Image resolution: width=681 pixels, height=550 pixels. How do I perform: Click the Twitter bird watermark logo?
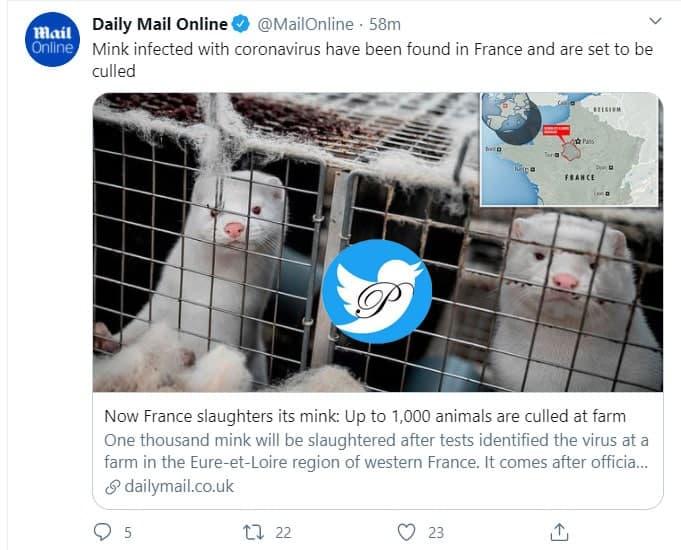pos(376,292)
